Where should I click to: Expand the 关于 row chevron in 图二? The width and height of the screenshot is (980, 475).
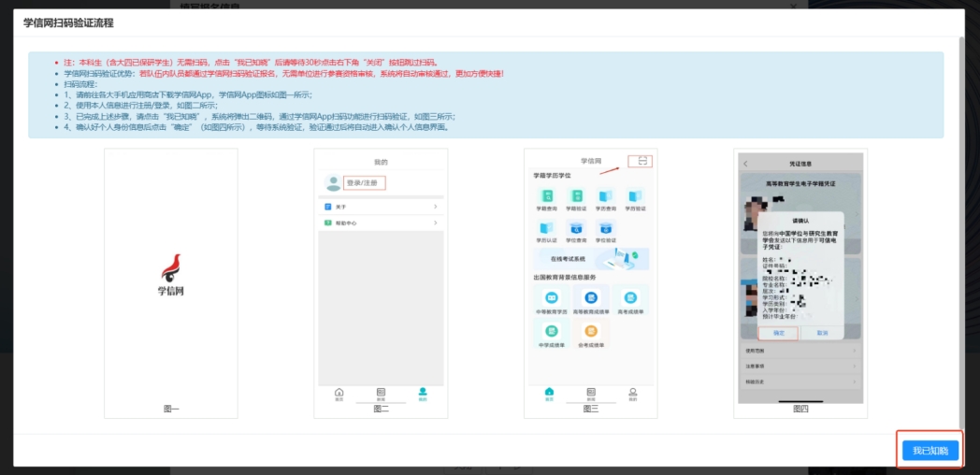[x=435, y=206]
